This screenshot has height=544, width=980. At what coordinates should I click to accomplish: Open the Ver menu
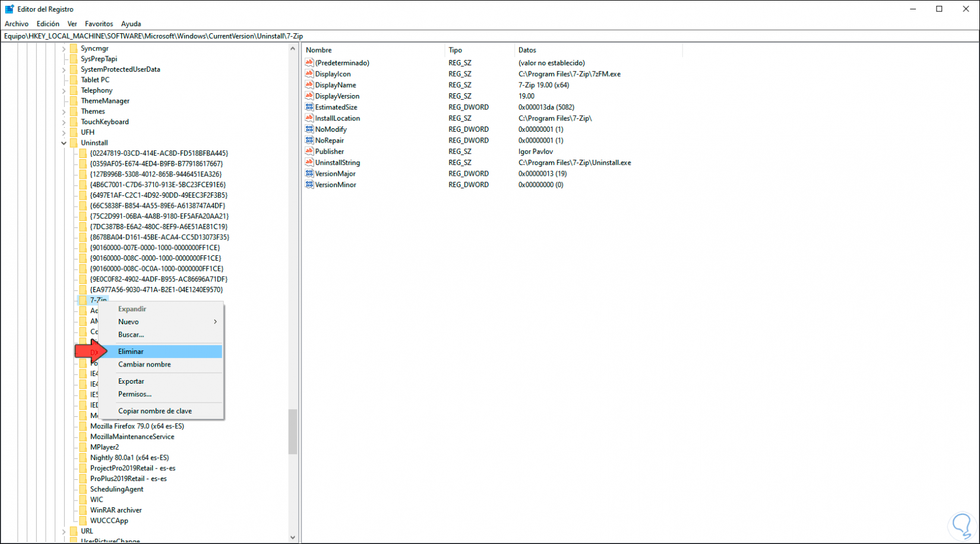click(72, 24)
